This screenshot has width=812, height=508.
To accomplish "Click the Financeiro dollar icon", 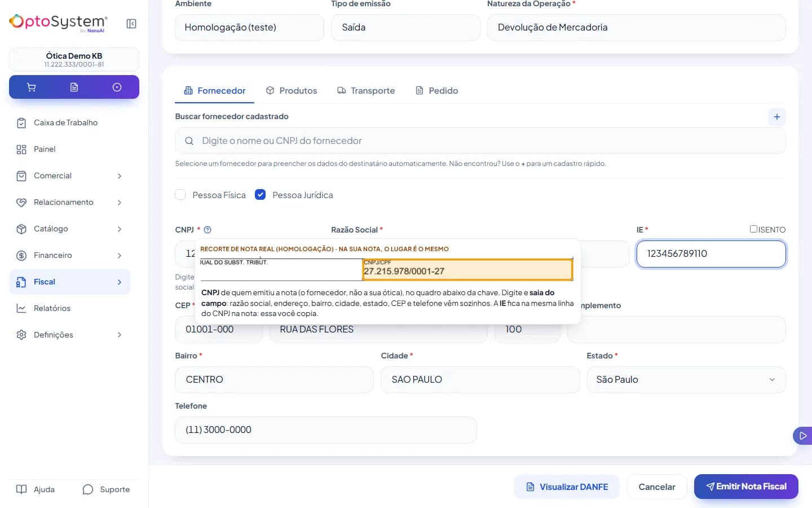I will coord(21,256).
